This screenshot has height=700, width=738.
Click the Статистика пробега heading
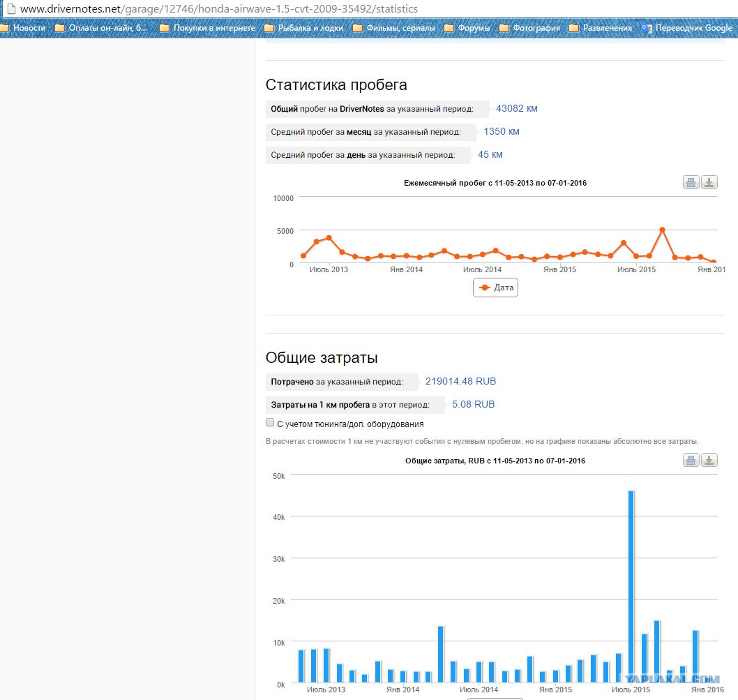coord(336,84)
